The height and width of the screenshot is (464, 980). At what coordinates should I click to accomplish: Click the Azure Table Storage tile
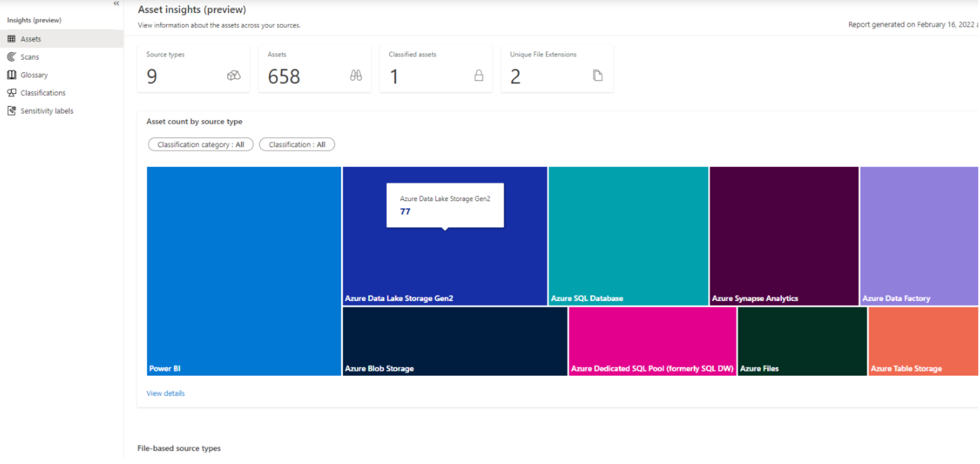pyautogui.click(x=923, y=341)
